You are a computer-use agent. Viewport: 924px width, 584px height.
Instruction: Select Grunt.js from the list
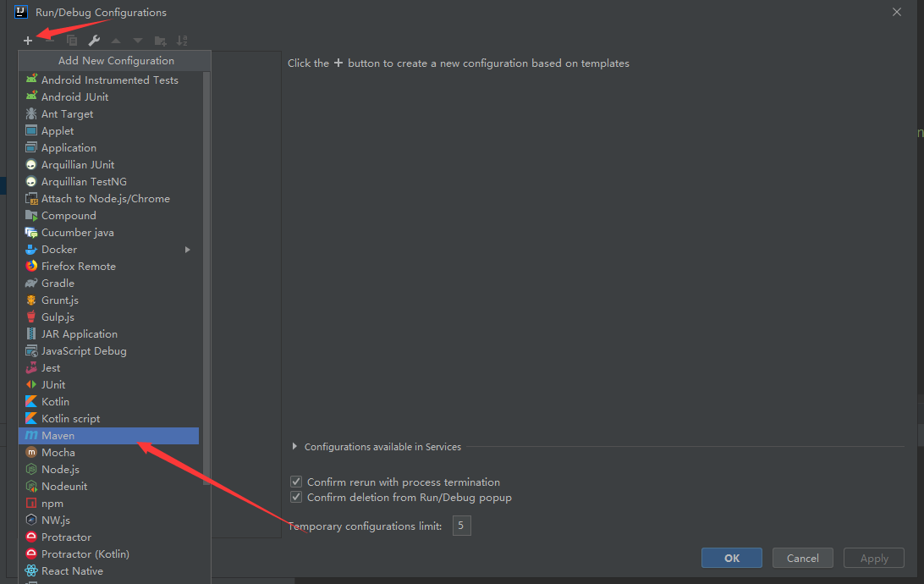pos(109,300)
